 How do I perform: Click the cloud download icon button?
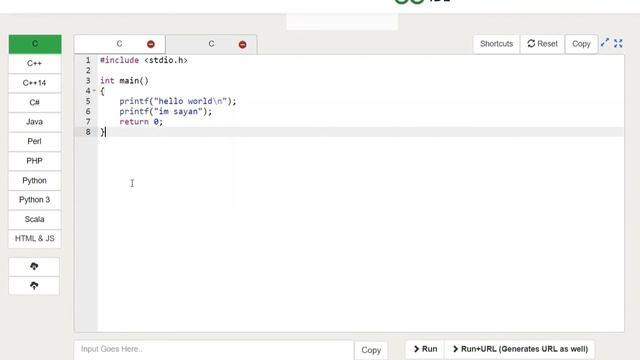pyautogui.click(x=34, y=267)
